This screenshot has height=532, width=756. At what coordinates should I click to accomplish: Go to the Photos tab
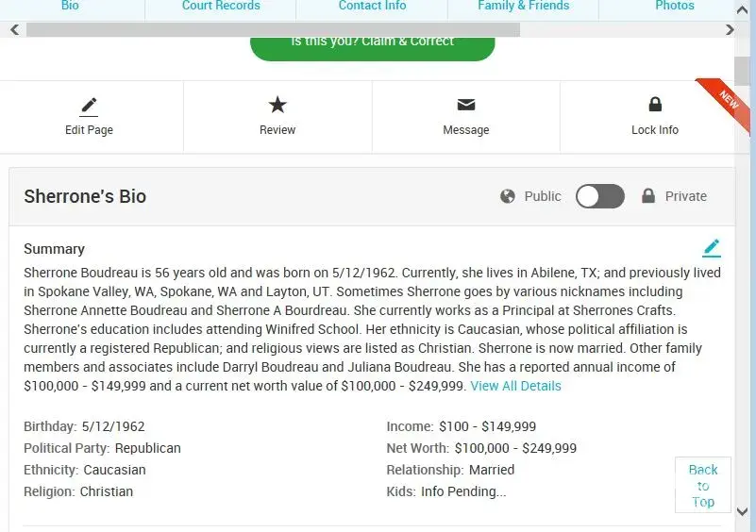click(x=674, y=7)
